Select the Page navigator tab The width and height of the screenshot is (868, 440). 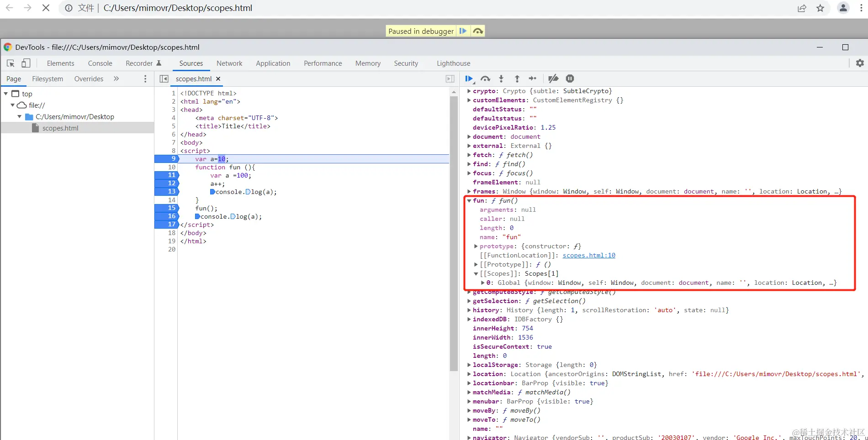[x=14, y=79]
